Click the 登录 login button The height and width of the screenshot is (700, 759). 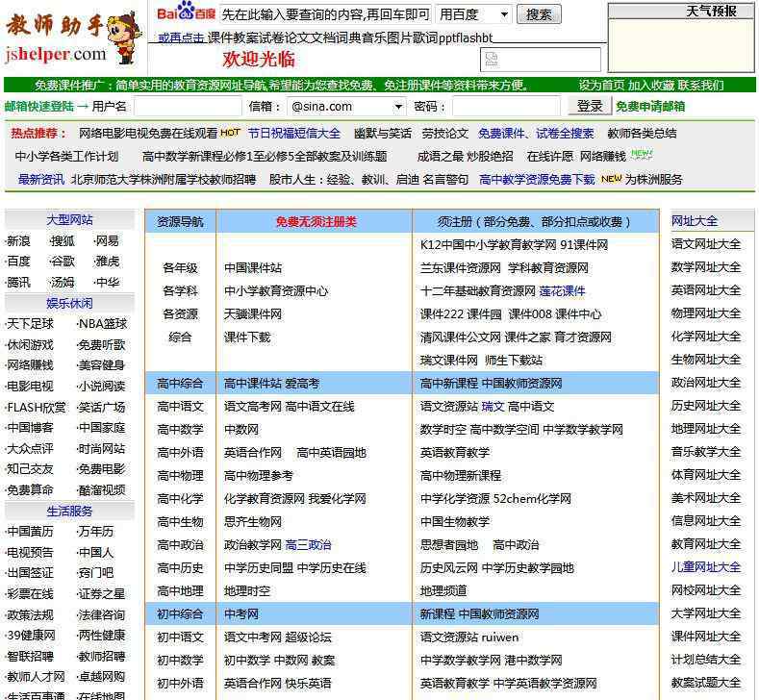pos(589,106)
